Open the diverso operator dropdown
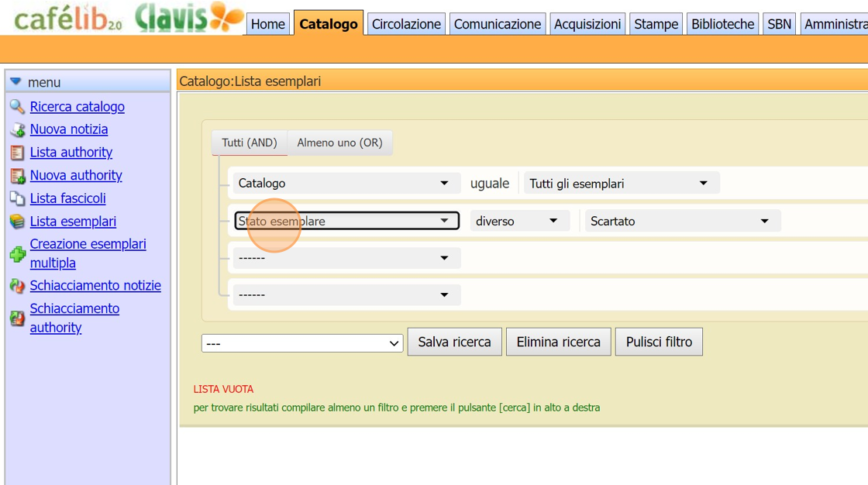The image size is (868, 485). point(520,221)
